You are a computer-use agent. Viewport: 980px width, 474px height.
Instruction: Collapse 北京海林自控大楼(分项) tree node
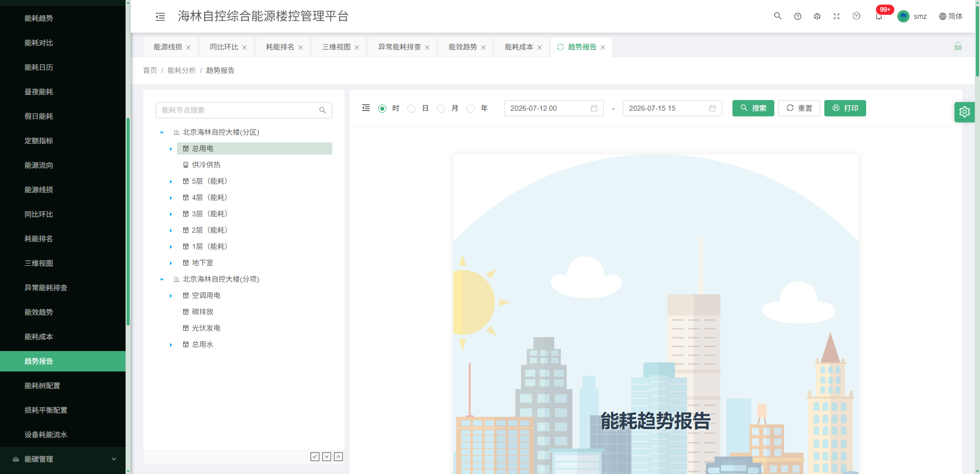162,280
